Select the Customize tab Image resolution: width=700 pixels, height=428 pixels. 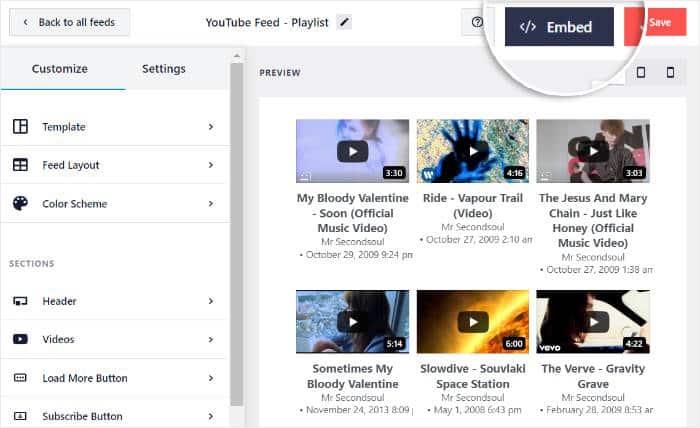click(x=60, y=69)
